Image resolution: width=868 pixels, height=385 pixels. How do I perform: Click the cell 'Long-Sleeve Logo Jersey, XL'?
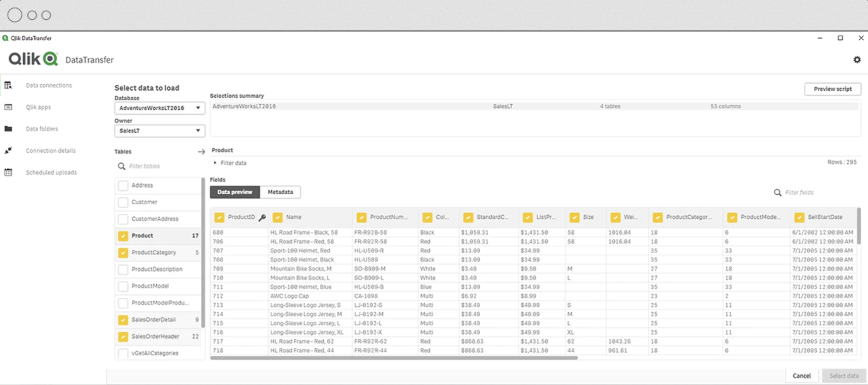[307, 332]
